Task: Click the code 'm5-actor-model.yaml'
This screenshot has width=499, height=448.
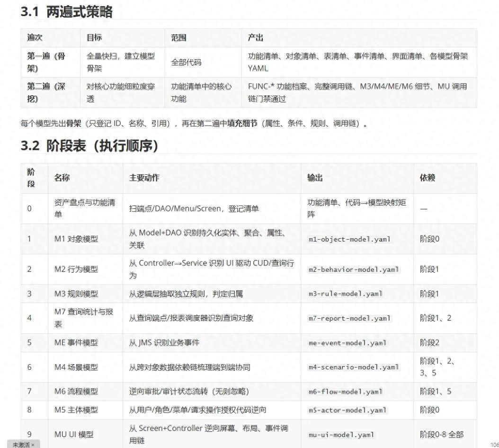Action: [x=347, y=410]
